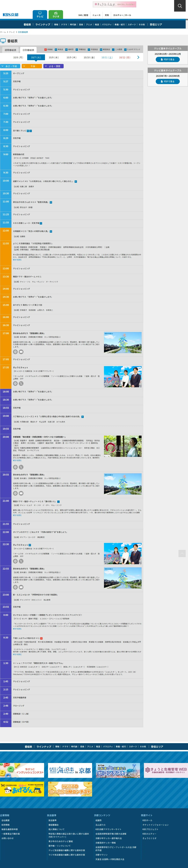The height and width of the screenshot is (868, 188).
Task: Switch to the ラジオ tab
Action: 56,15
